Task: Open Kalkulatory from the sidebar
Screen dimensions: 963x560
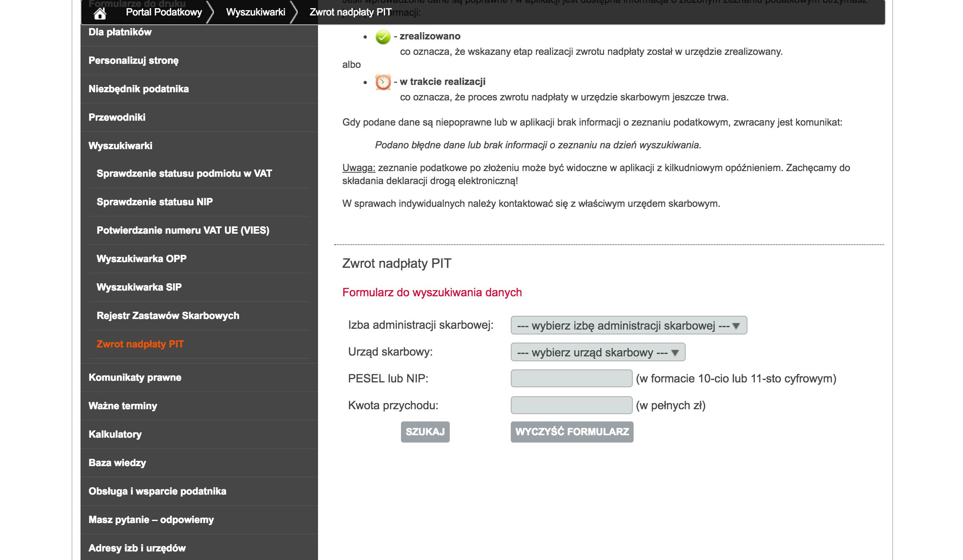Action: (115, 434)
